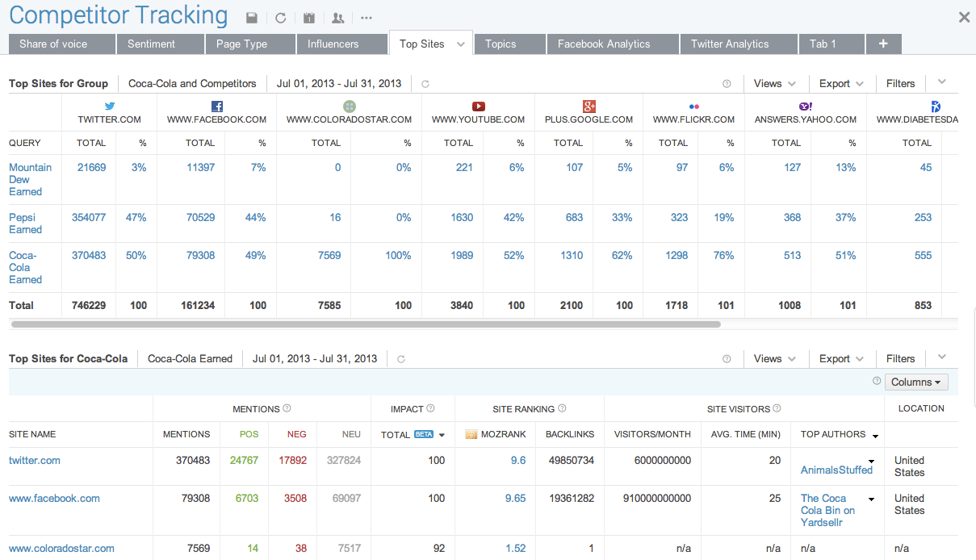Refresh the Top Sites for Coca-Cola component

(401, 358)
